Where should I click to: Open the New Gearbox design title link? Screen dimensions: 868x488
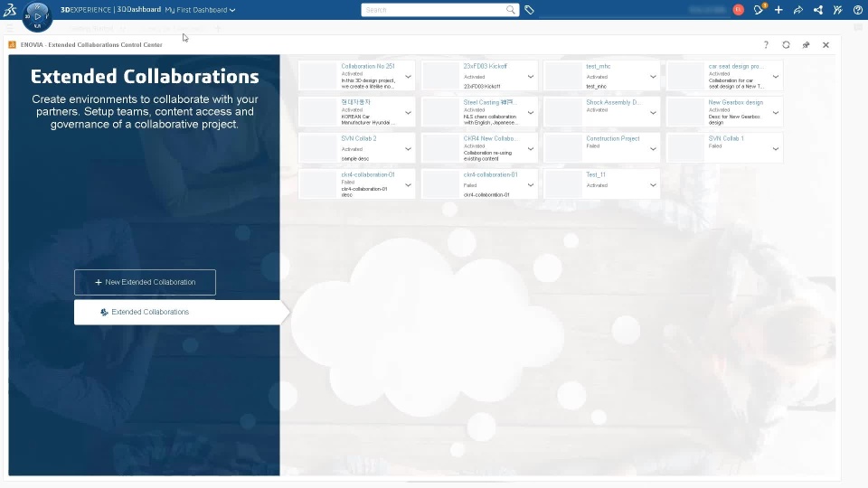coord(736,102)
